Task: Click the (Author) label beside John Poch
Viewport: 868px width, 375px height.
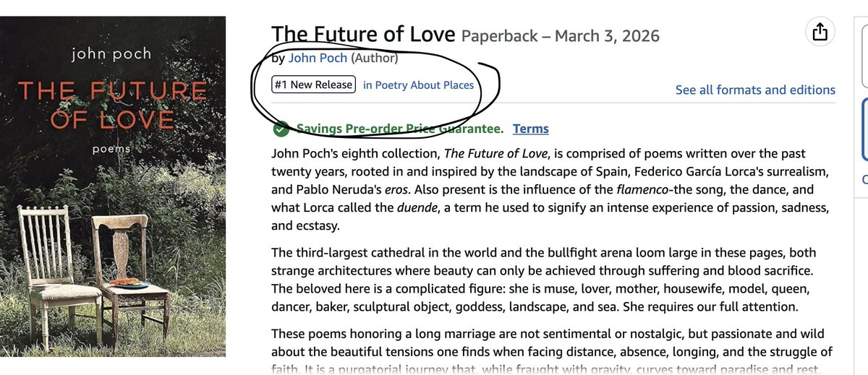Action: pyautogui.click(x=374, y=58)
